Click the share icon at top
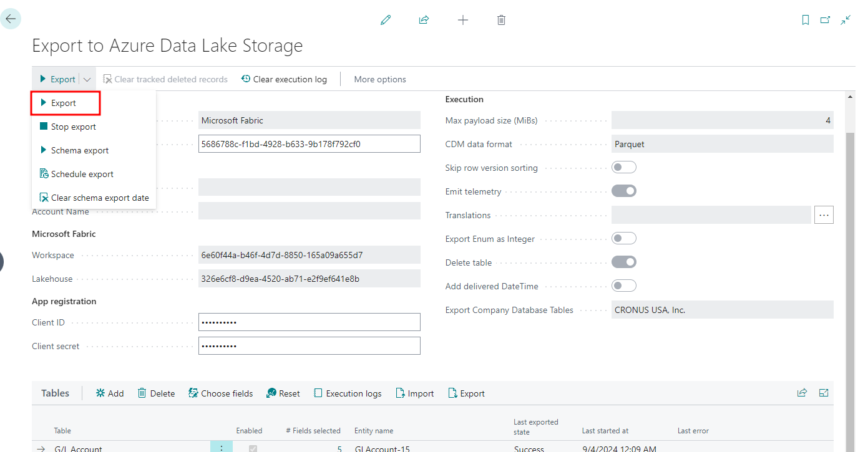 (424, 20)
